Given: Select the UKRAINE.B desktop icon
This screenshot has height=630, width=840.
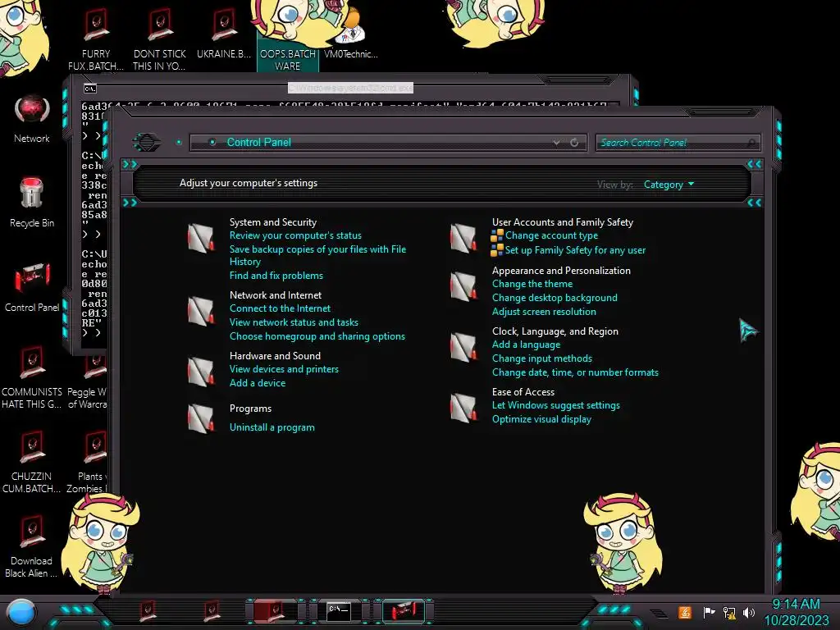Looking at the screenshot, I should 223,34.
